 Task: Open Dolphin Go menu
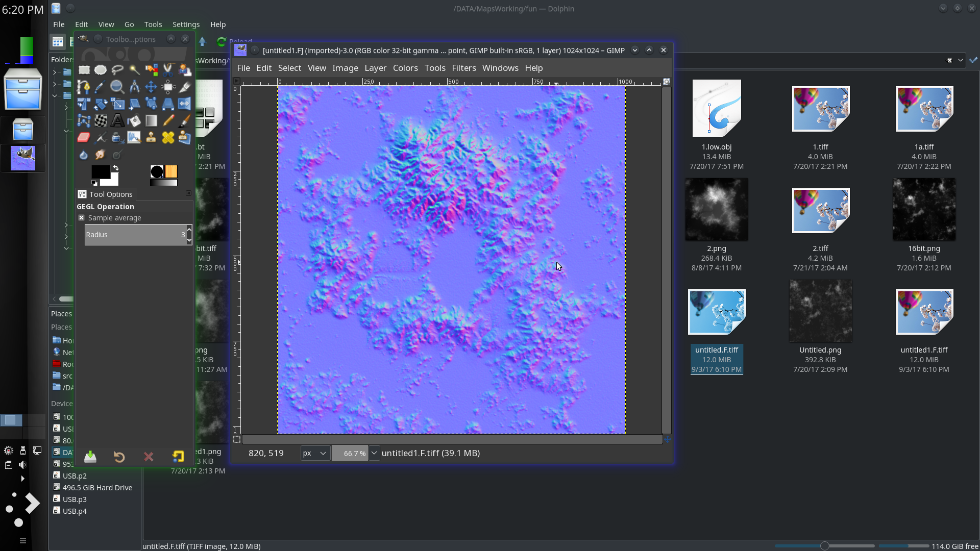(129, 24)
